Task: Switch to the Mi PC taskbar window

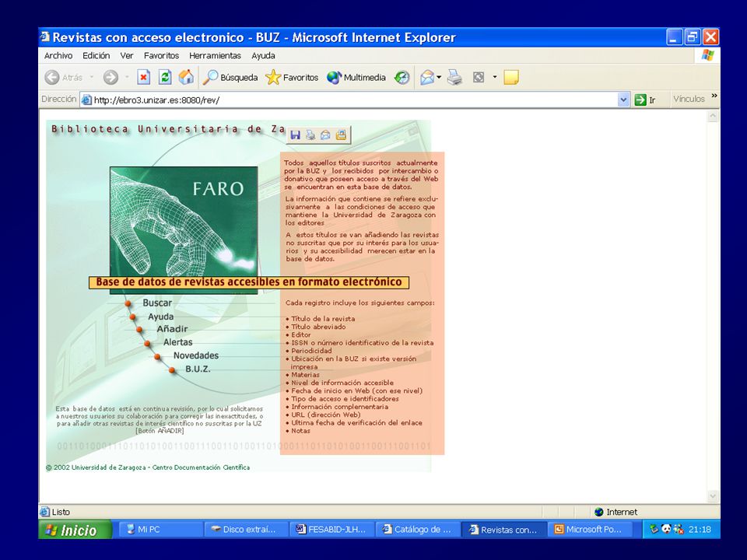Action: tap(163, 530)
